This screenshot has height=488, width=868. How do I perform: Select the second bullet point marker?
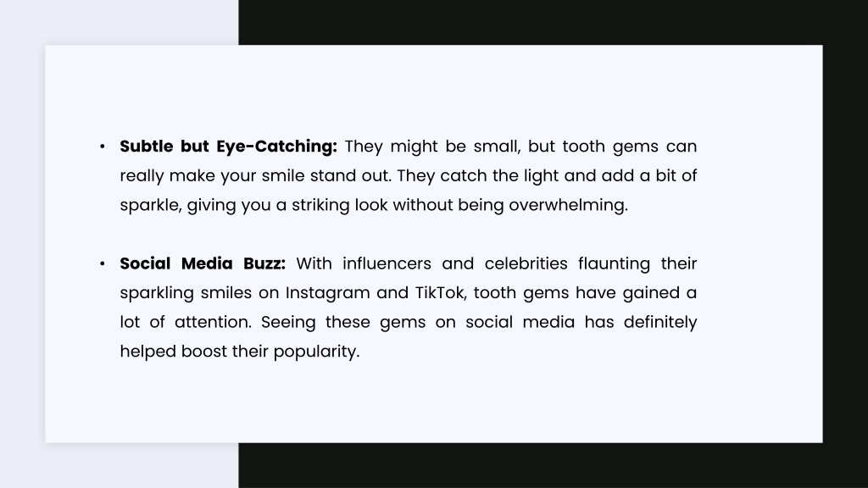pyautogui.click(x=103, y=264)
